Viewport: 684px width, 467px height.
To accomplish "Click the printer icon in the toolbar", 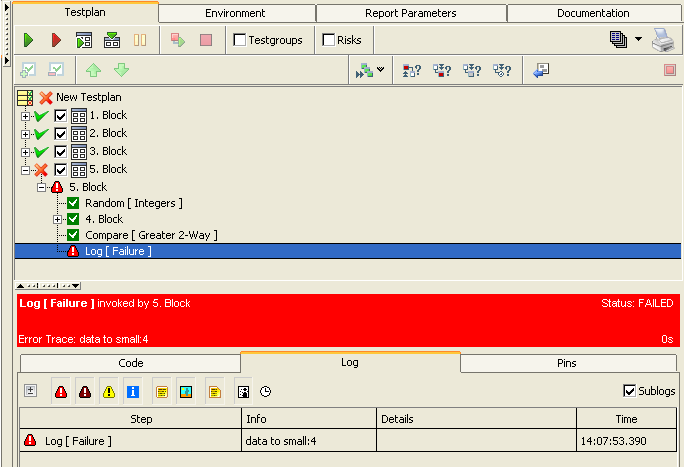I will pyautogui.click(x=663, y=40).
